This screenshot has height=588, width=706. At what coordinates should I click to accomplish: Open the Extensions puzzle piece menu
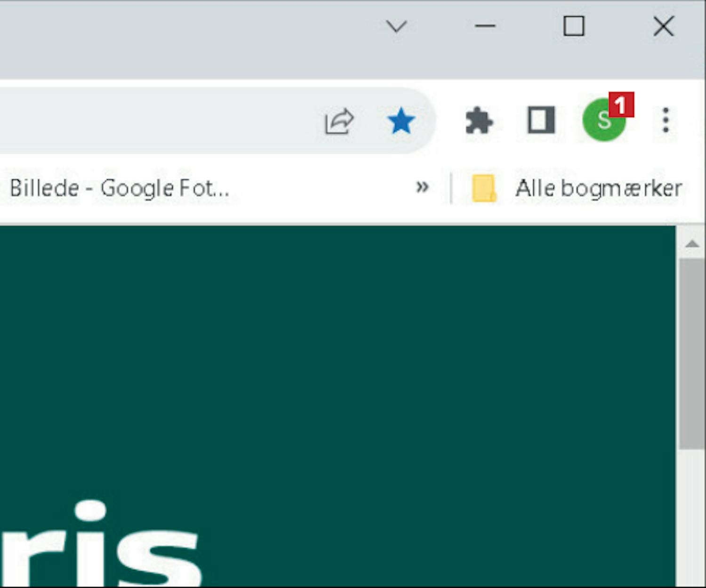479,121
